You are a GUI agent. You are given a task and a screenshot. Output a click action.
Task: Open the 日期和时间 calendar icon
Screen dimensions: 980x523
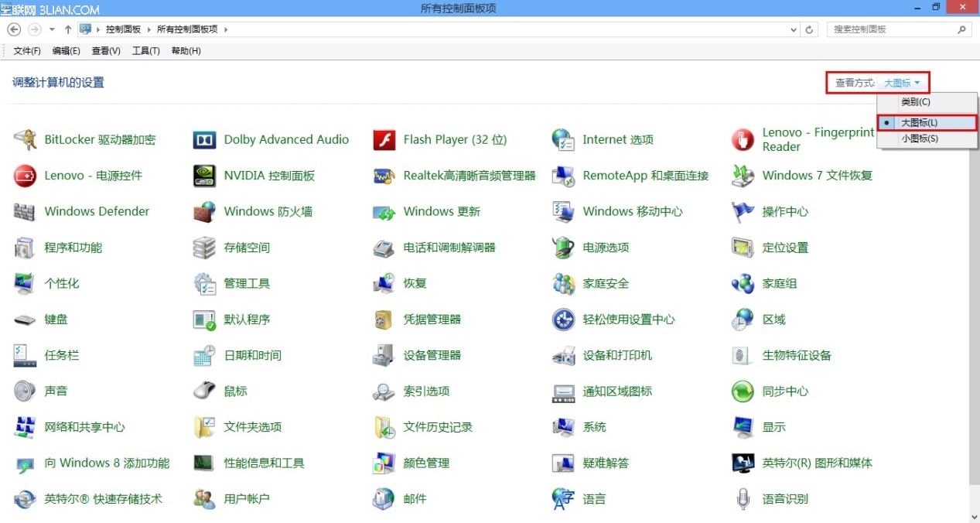tap(204, 356)
